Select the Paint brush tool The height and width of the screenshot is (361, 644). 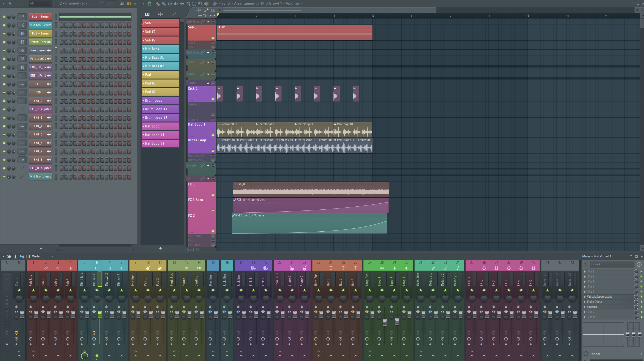click(164, 3)
